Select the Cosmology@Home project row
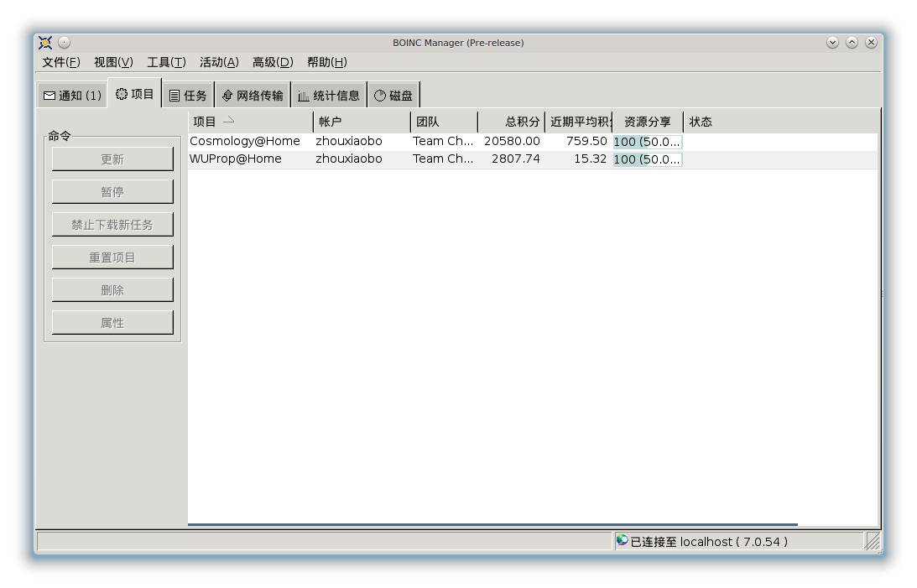Screen dimensions: 917x588 (x=532, y=142)
